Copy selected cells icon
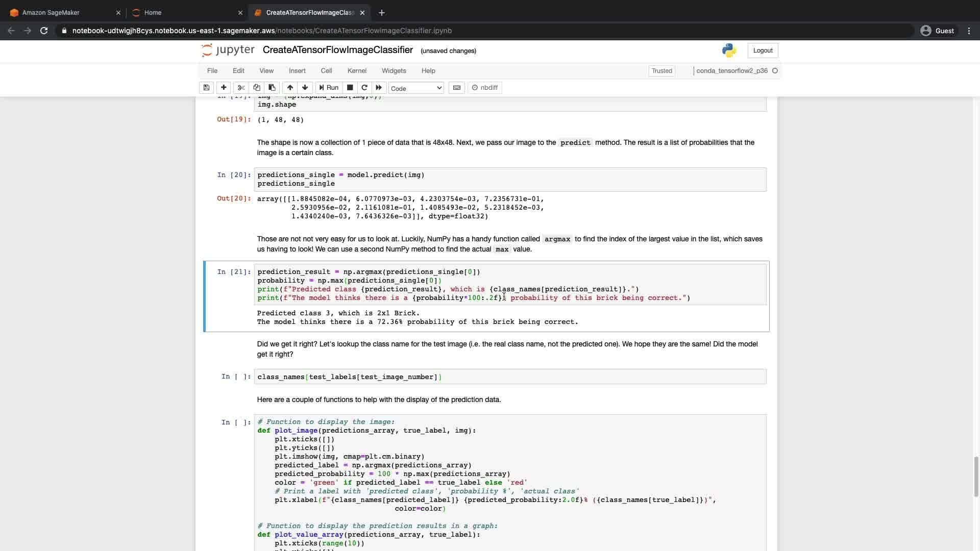 [257, 88]
